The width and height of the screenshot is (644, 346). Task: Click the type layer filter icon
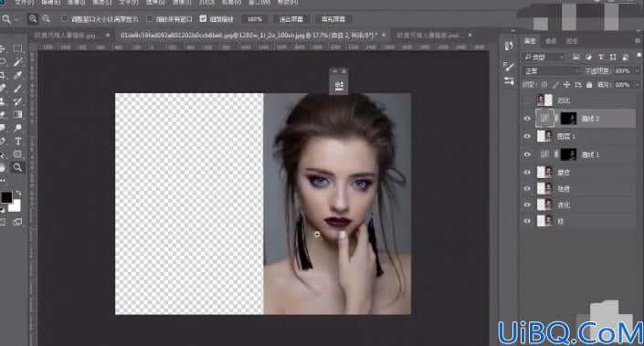coord(601,57)
